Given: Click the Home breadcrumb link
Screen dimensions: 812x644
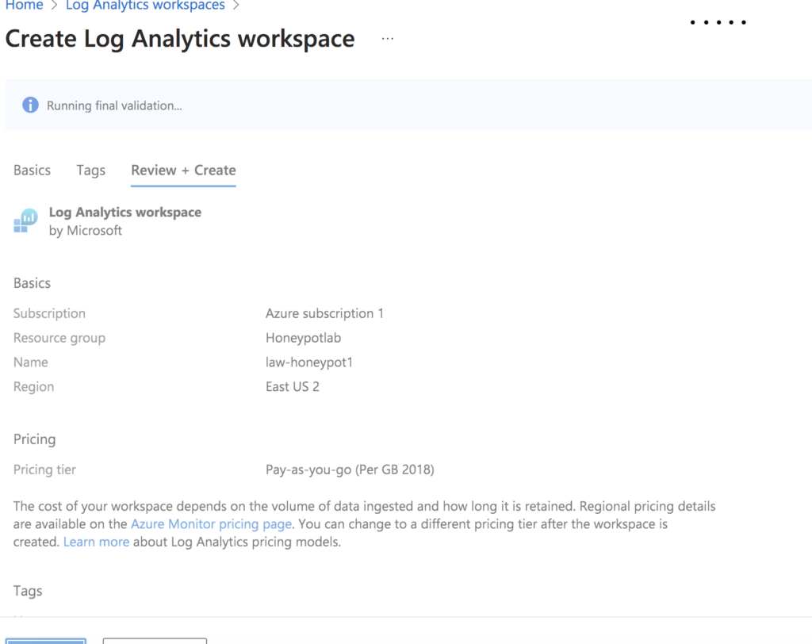Looking at the screenshot, I should (x=25, y=6).
